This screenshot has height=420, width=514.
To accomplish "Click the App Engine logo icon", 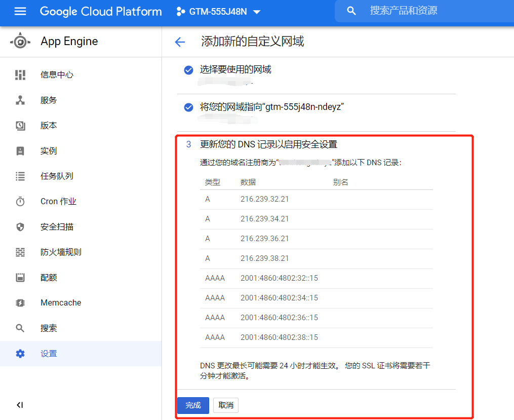I will click(x=20, y=42).
